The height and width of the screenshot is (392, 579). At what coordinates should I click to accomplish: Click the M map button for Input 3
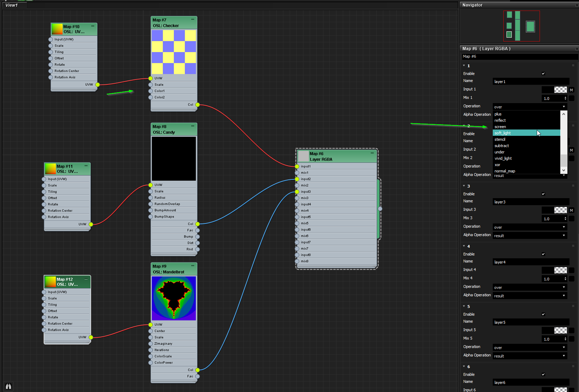coord(571,210)
